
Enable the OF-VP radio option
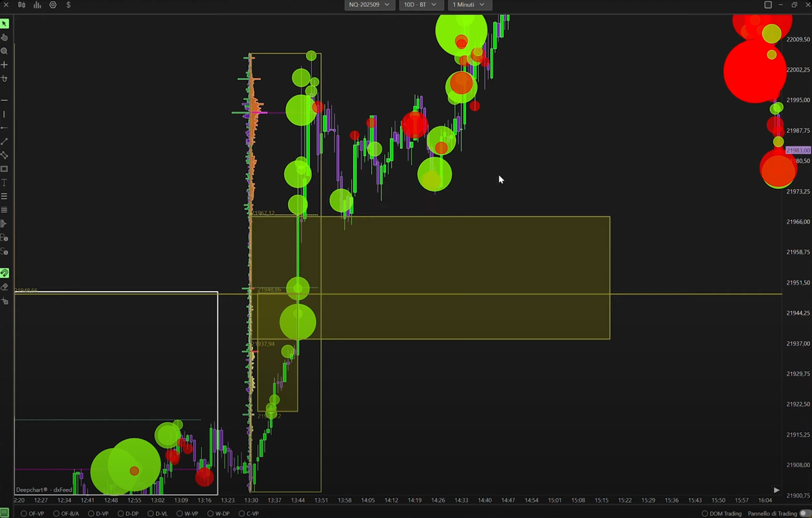pos(24,513)
